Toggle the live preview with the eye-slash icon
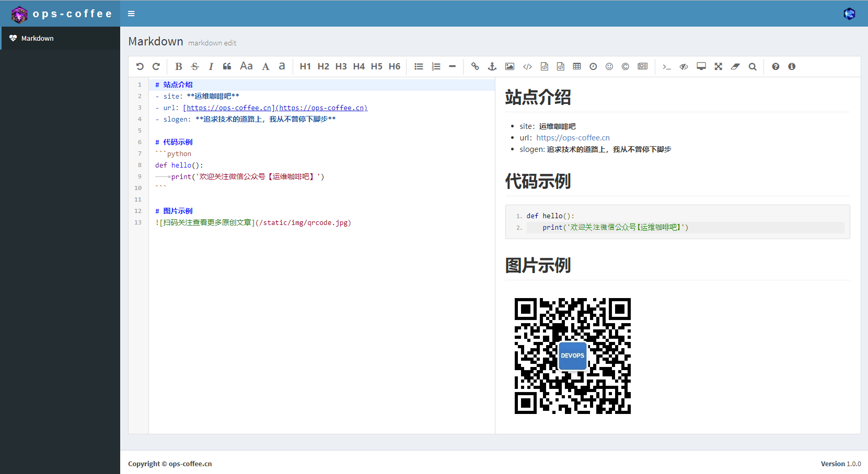The image size is (868, 474). point(684,66)
